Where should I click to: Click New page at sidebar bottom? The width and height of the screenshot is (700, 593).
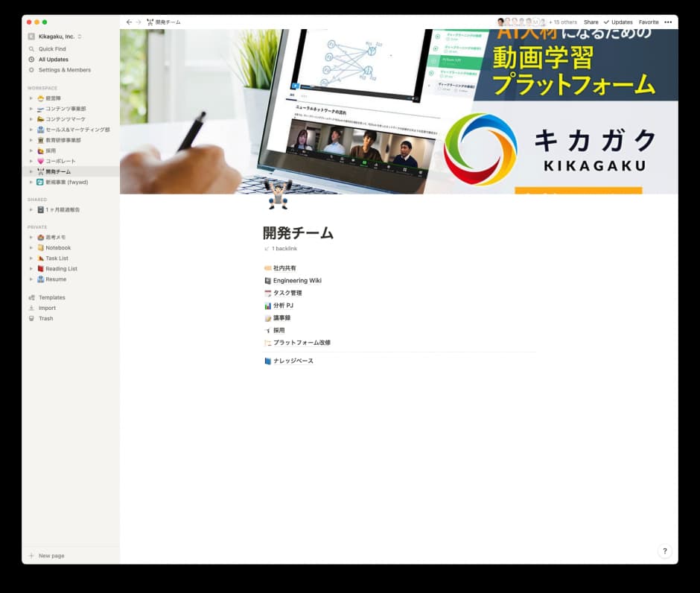tap(51, 556)
